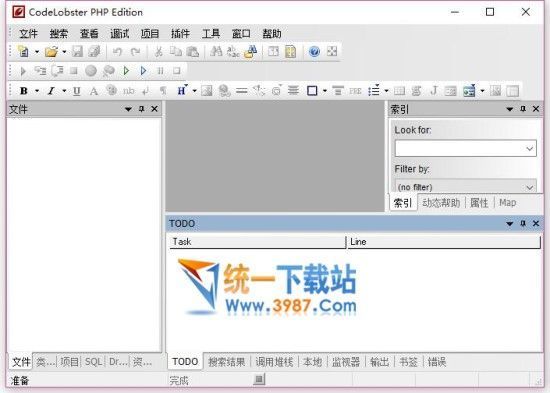Screen dimensions: 550x393
Task: Click the Save floppy disk icon
Action: point(77,52)
